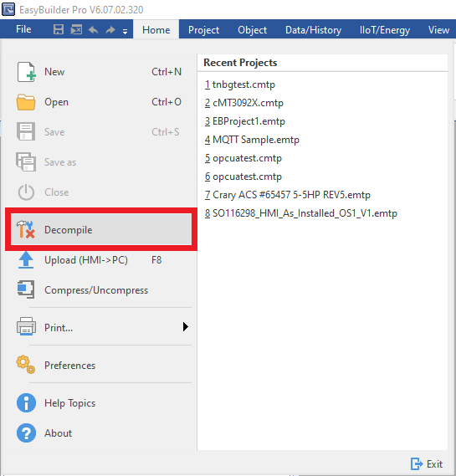Open recent SO116298_HMI_As_Installed_OS1_V1.emtp
456x476 pixels.
coord(301,213)
